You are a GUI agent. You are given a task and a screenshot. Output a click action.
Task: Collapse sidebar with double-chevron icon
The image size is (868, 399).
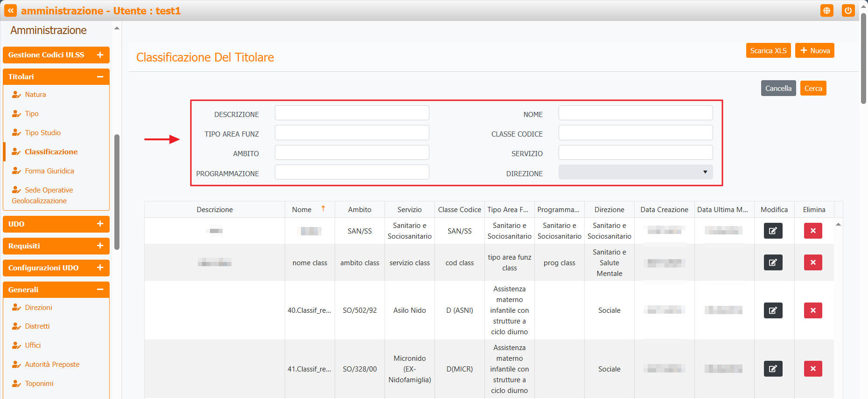point(10,11)
